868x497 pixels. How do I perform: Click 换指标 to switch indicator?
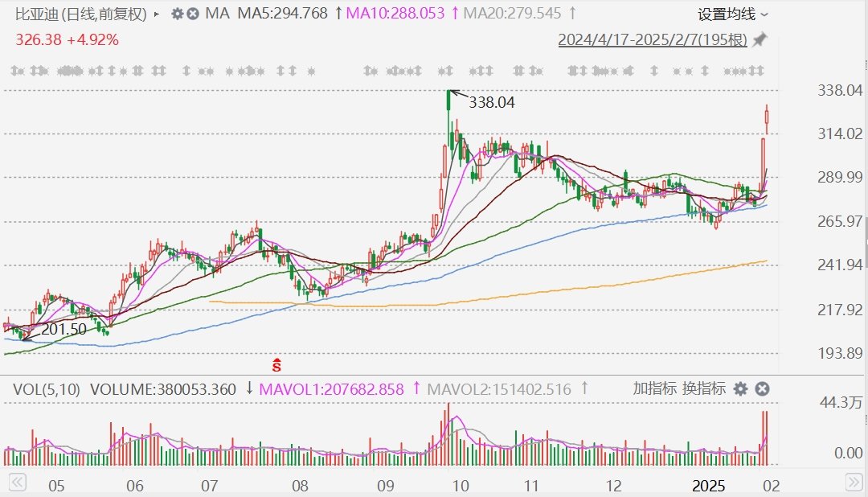tap(704, 389)
